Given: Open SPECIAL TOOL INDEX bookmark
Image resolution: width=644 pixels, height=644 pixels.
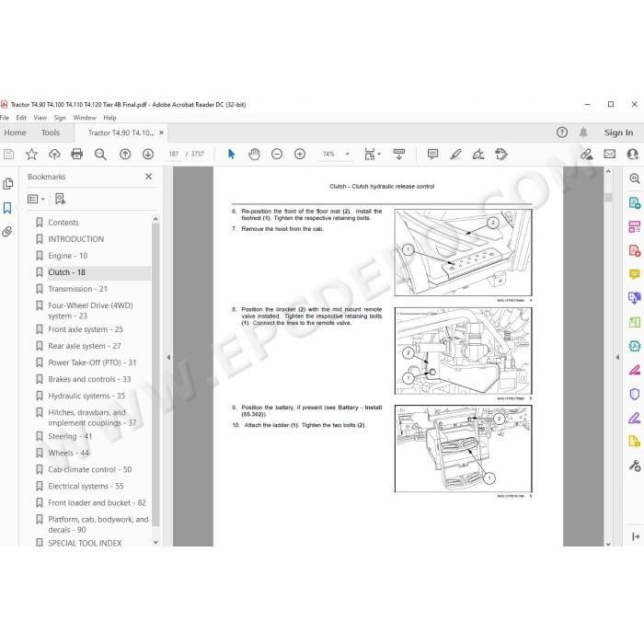Looking at the screenshot, I should coord(85,543).
